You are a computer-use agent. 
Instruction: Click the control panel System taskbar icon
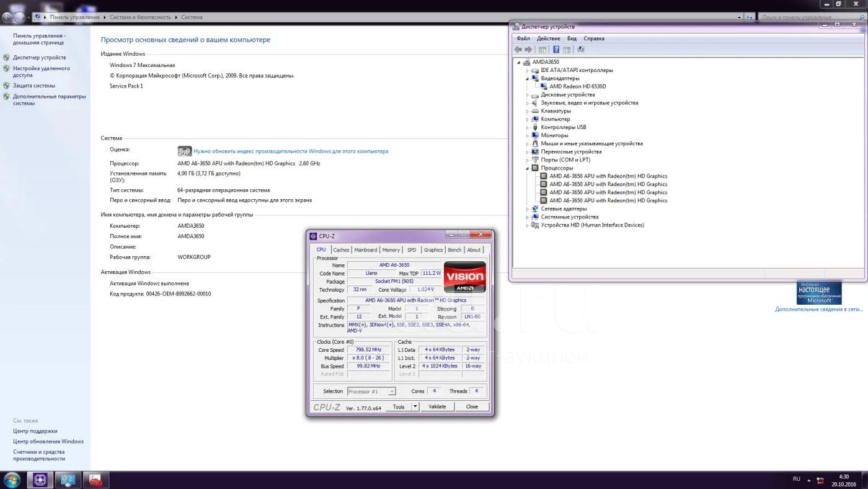(68, 480)
